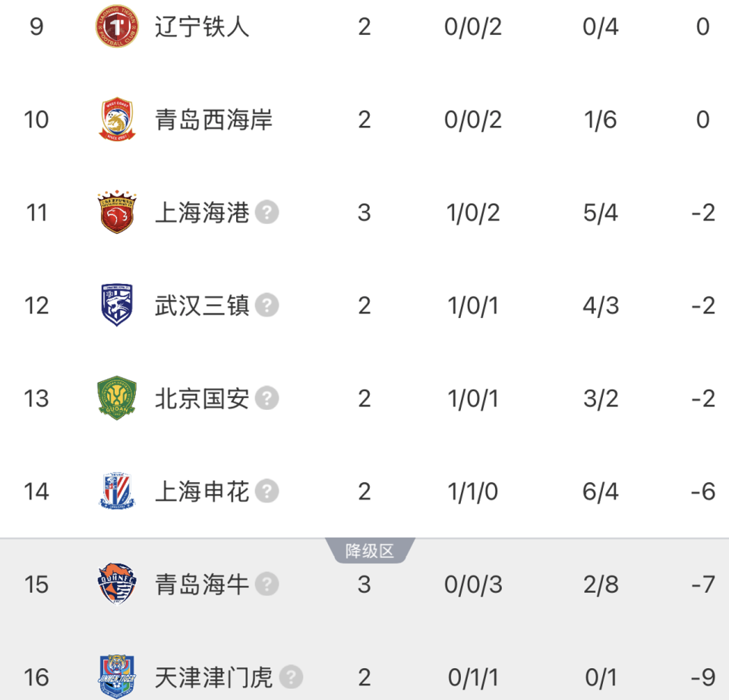Viewport: 729px width, 700px height.
Task: Click the 上海海港 club crest
Action: 115,213
